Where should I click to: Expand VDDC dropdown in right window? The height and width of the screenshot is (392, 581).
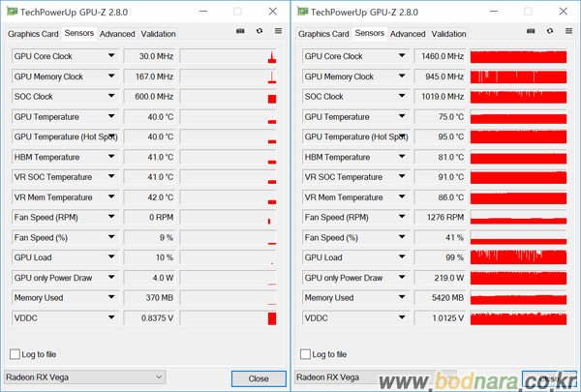(x=402, y=317)
